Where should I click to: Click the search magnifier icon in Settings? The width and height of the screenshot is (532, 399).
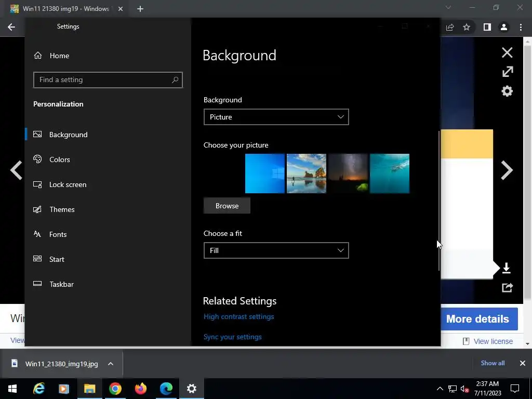click(175, 80)
